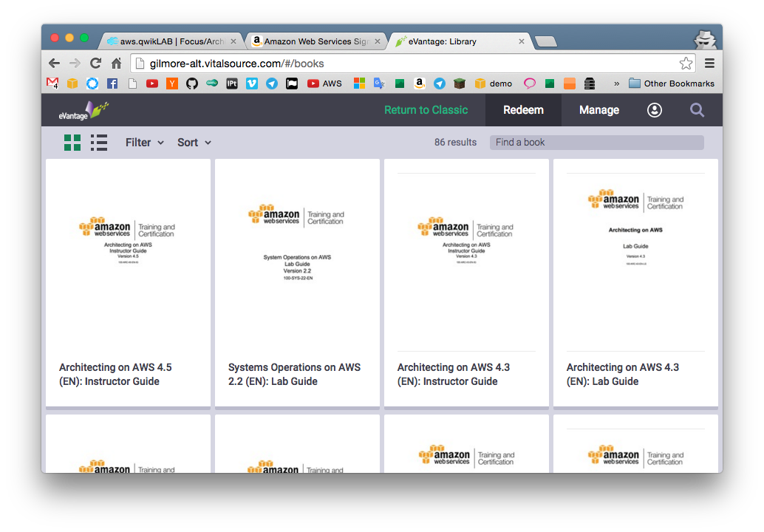This screenshot has height=532, width=764.
Task: Reload the current page
Action: coord(95,64)
